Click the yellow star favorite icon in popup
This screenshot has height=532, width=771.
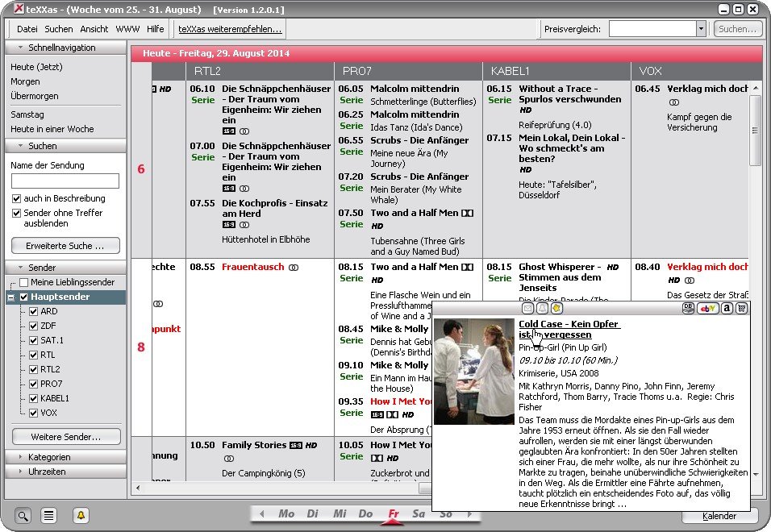pyautogui.click(x=556, y=309)
